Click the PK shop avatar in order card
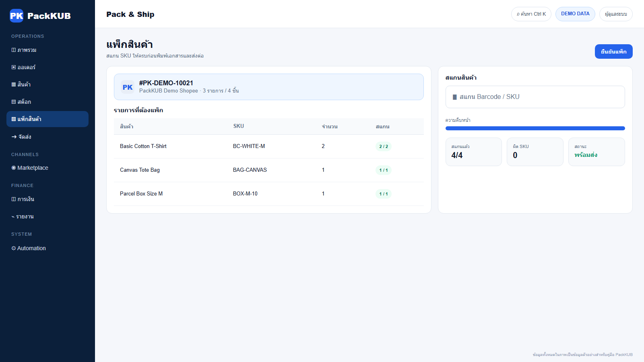The width and height of the screenshot is (644, 362). (x=128, y=87)
